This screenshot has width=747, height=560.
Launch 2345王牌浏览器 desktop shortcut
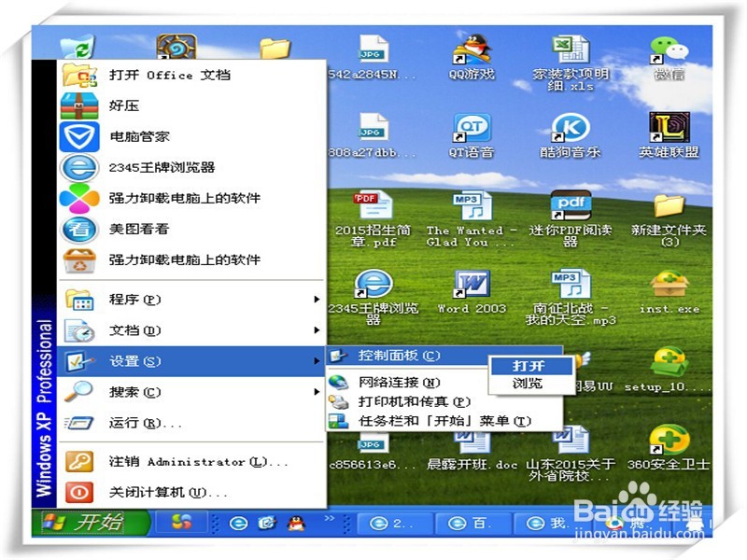pos(373,296)
